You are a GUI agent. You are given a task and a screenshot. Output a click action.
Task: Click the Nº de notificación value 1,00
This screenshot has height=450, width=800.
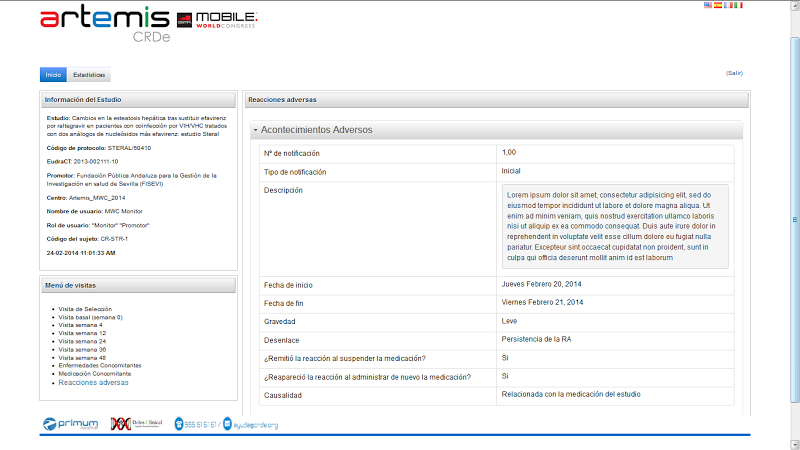(509, 153)
